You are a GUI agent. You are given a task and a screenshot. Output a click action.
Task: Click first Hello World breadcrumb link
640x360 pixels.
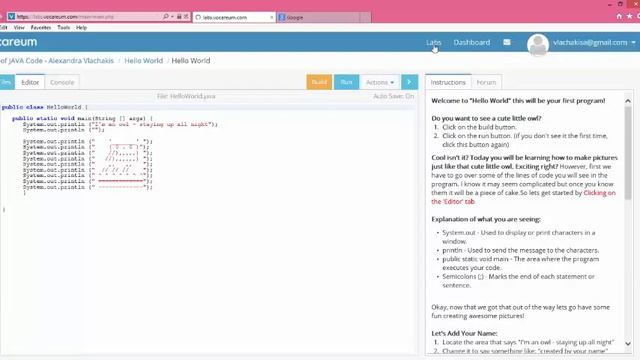(143, 60)
